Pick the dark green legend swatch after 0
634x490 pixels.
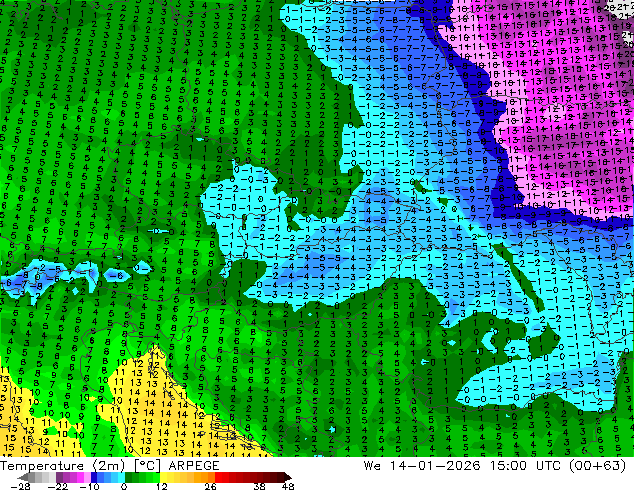(x=129, y=477)
